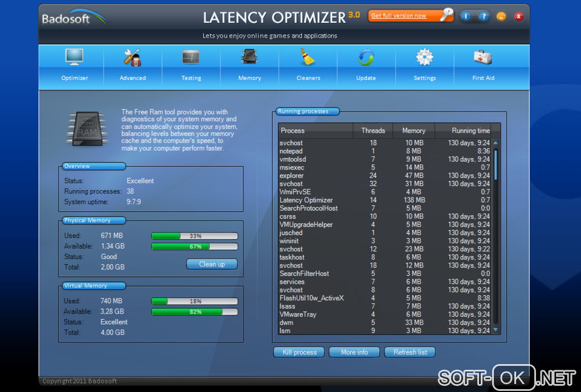
Task: Click the process list scroll down arrow
Action: coord(496,329)
